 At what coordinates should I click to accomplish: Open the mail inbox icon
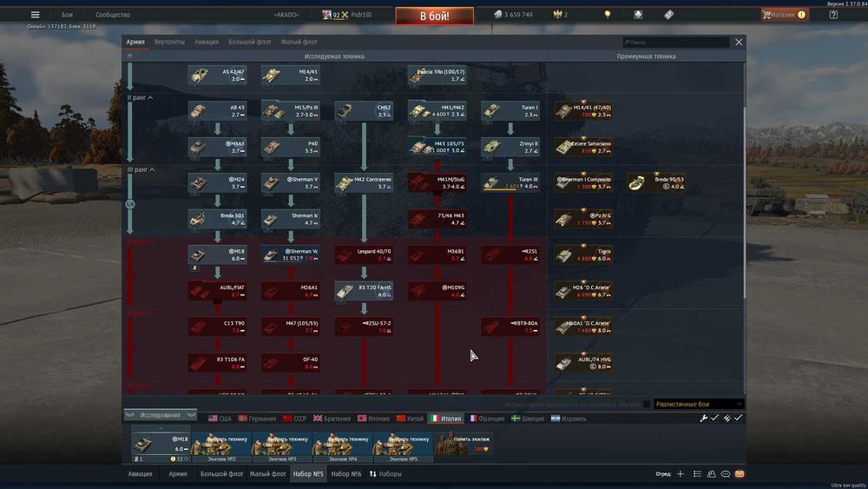pyautogui.click(x=740, y=474)
